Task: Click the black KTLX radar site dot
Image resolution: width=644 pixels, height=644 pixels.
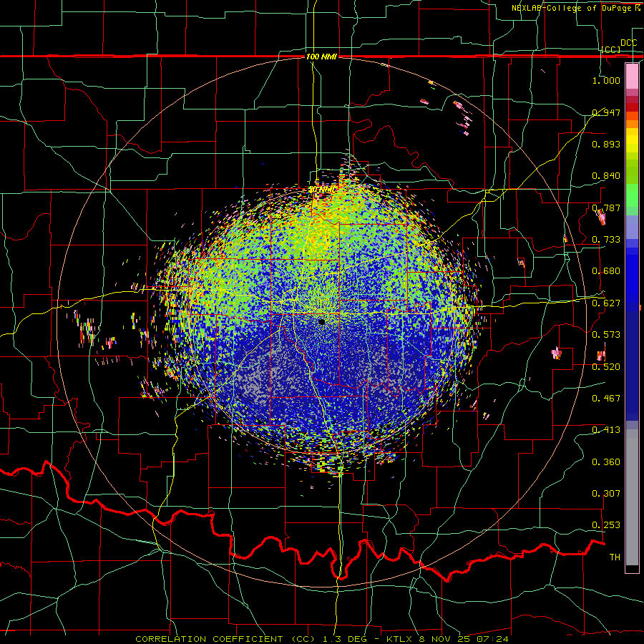Action: pyautogui.click(x=322, y=321)
